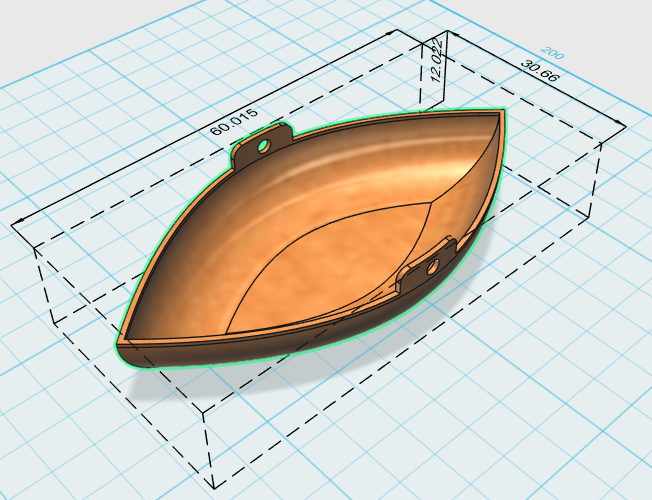This screenshot has width=652, height=500.
Task: Click the hole in the top mounting tab
Action: coord(264,146)
